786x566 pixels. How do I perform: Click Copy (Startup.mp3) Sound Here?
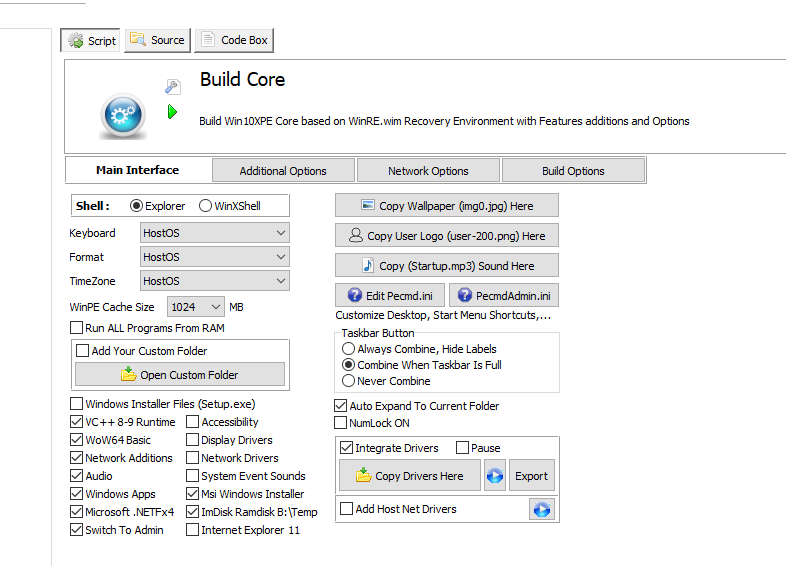(447, 266)
